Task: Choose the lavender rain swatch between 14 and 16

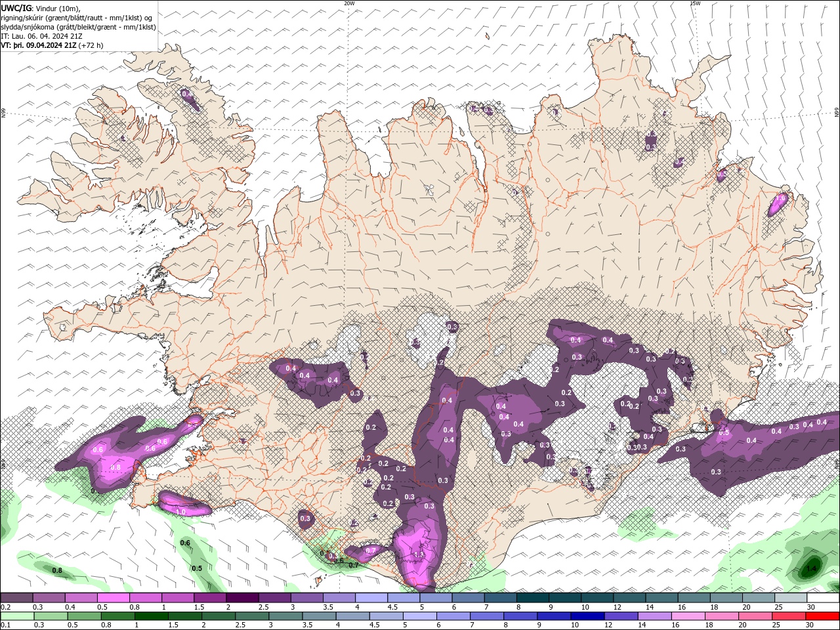Action: [x=654, y=616]
